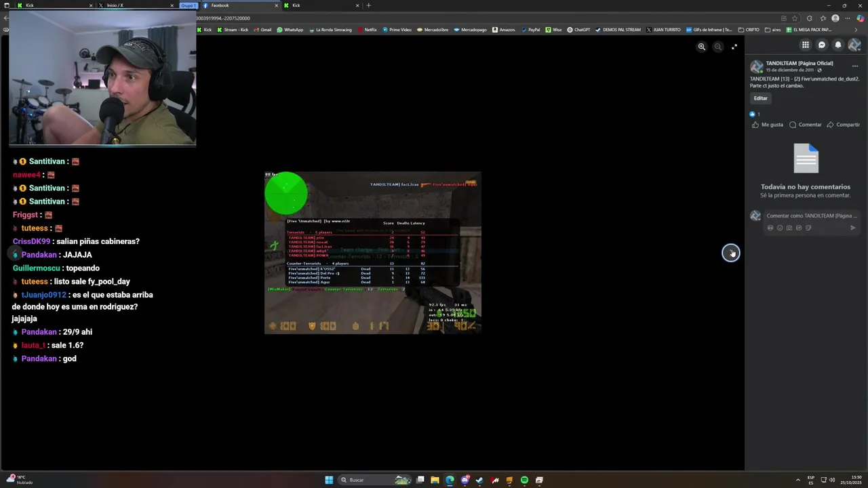868x488 pixels.
Task: Click the next photo arrow button
Action: (x=731, y=253)
